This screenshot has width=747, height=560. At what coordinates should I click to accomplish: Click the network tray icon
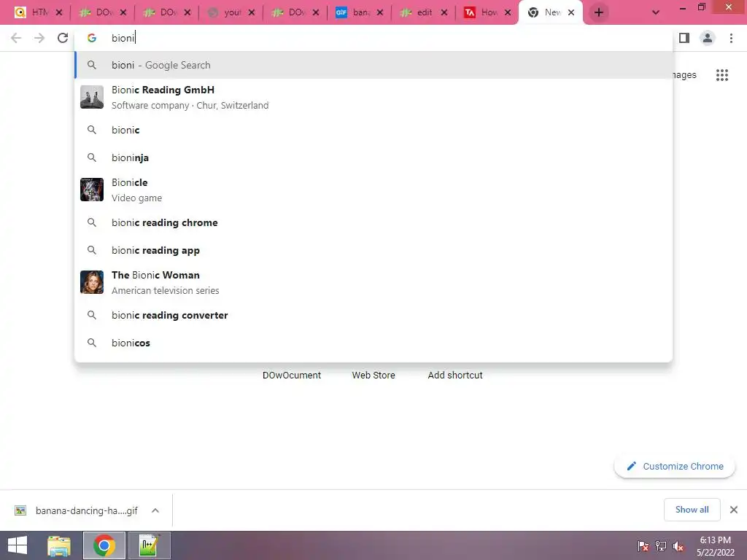[x=661, y=545]
